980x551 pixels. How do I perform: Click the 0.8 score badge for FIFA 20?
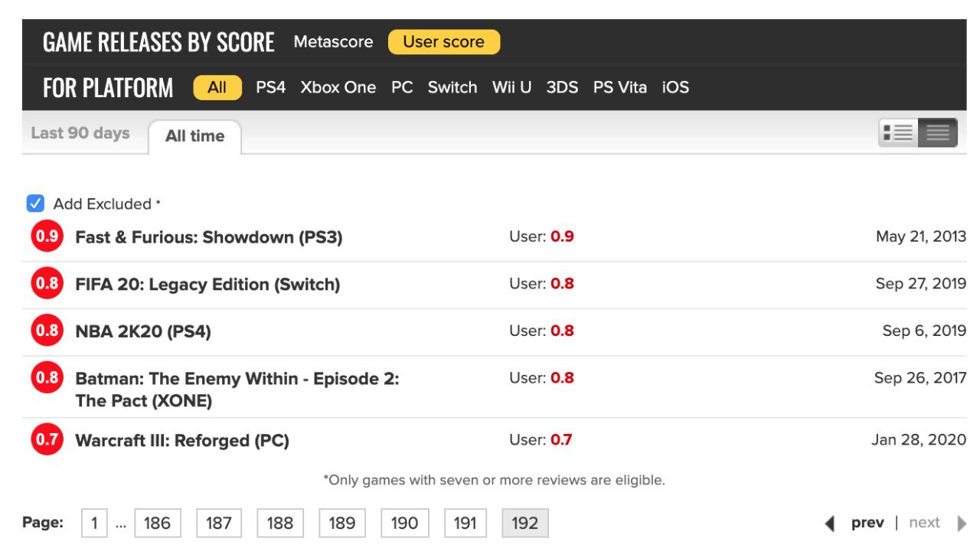[47, 284]
